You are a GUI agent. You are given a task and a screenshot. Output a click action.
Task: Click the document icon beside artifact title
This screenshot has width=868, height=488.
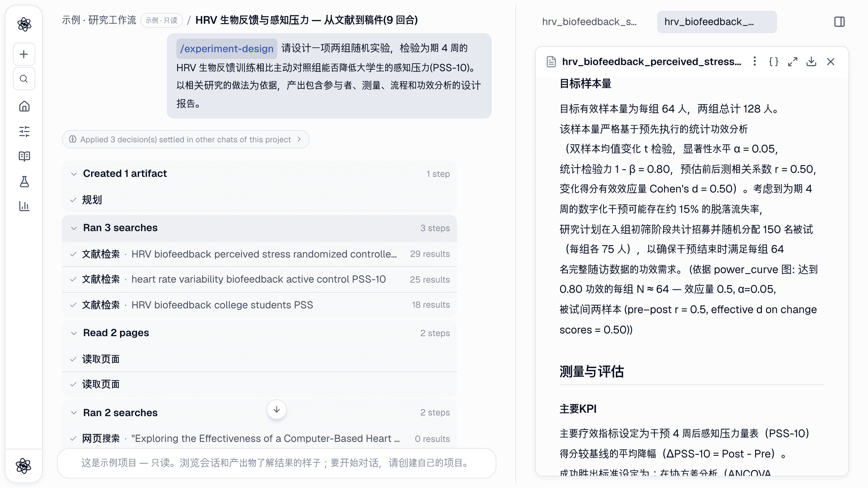point(551,62)
